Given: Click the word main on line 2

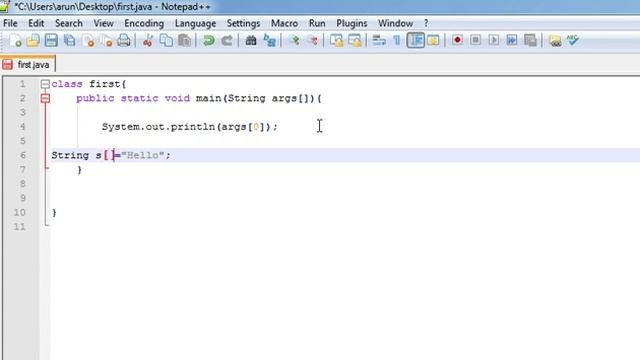Looking at the screenshot, I should point(208,98).
